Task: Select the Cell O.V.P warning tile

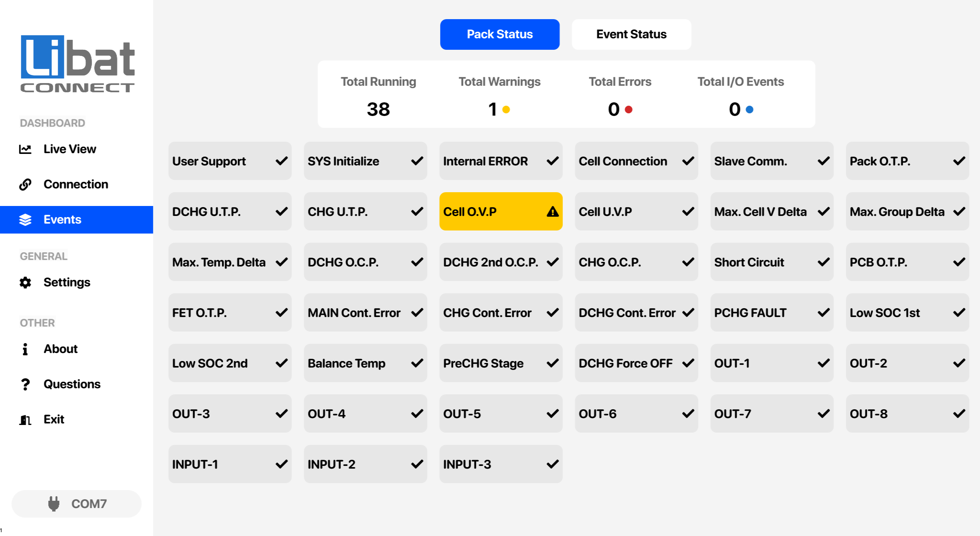Action: click(x=501, y=211)
